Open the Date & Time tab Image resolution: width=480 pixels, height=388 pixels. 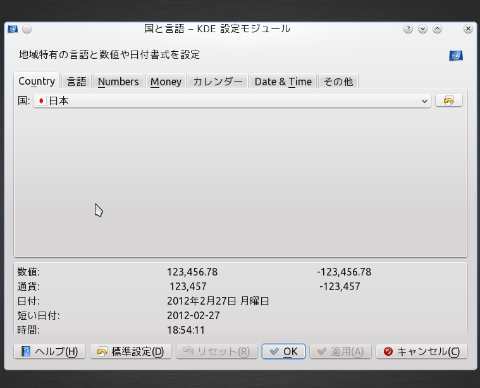coord(283,82)
